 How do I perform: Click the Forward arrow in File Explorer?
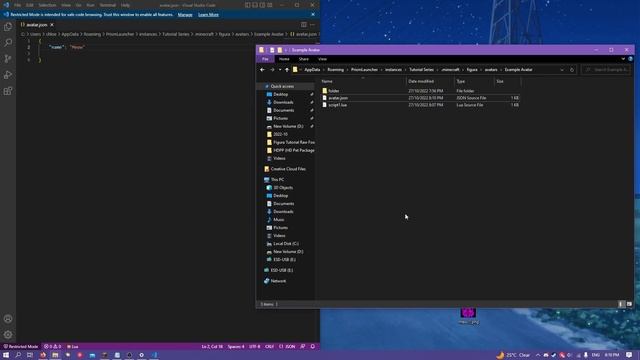click(x=272, y=70)
